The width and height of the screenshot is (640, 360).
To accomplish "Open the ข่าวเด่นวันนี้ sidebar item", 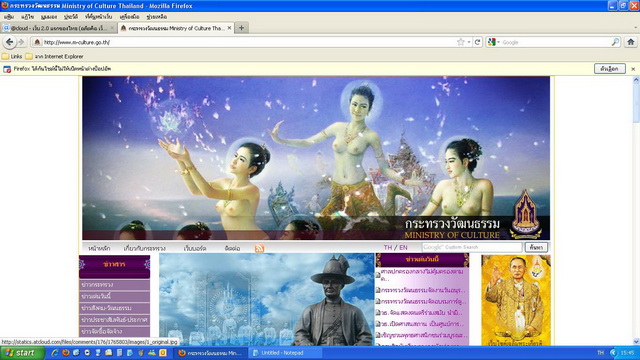I will point(114,296).
